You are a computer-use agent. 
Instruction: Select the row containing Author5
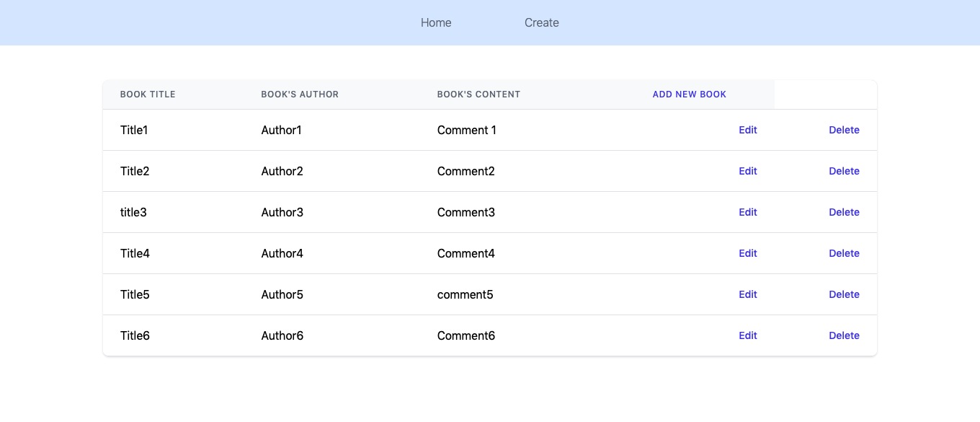click(282, 294)
